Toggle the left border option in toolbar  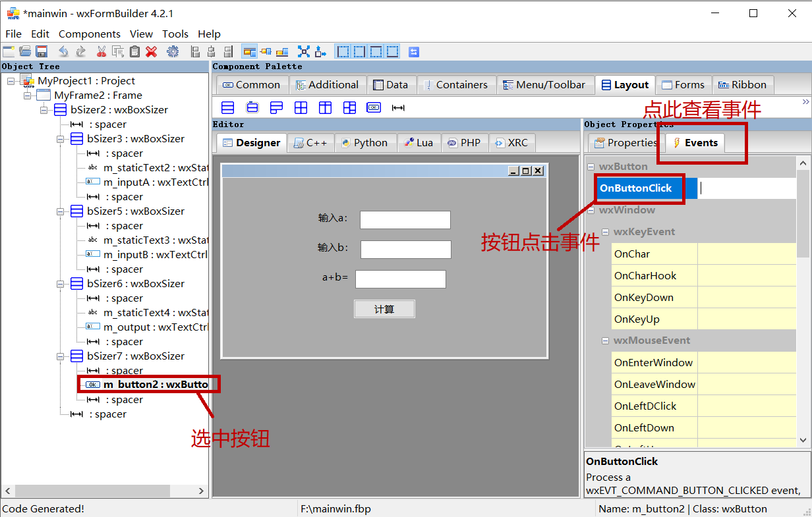tap(341, 51)
